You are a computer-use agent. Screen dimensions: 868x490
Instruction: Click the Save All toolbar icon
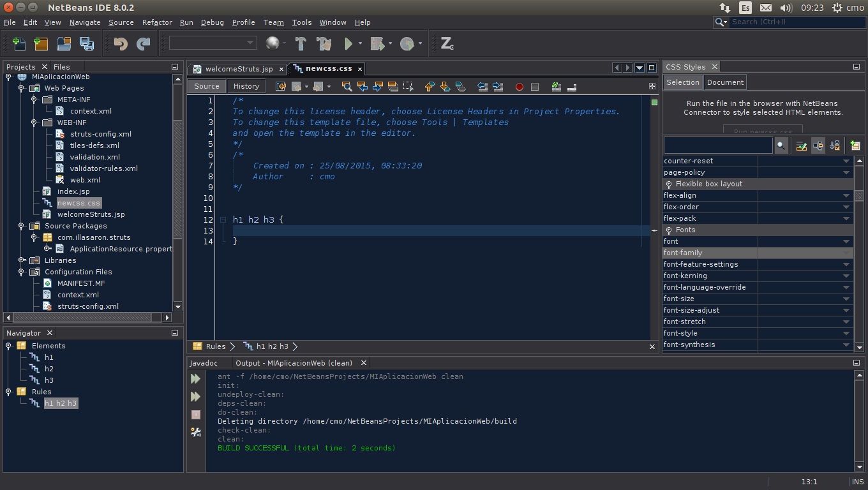(x=86, y=43)
